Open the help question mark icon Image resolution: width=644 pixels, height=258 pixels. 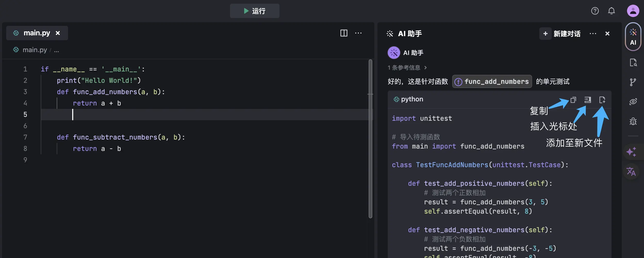595,11
